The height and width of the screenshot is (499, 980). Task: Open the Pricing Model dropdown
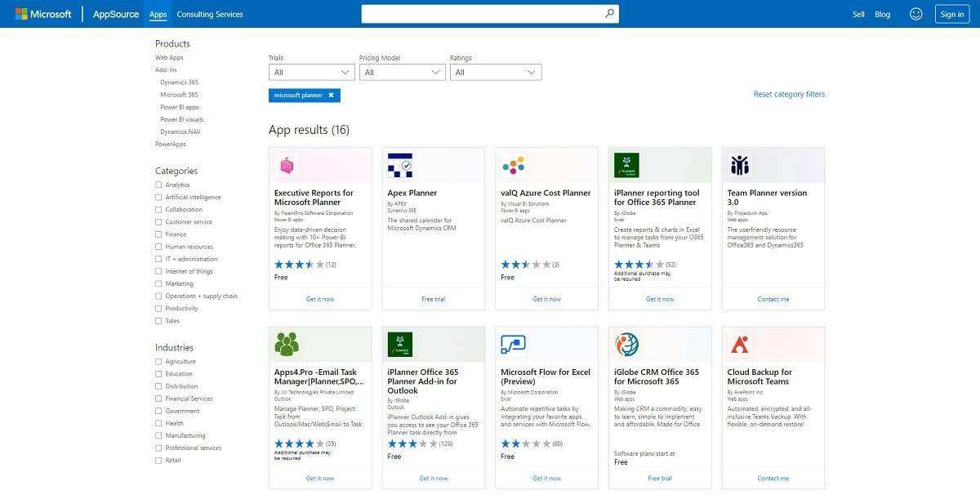pyautogui.click(x=403, y=73)
